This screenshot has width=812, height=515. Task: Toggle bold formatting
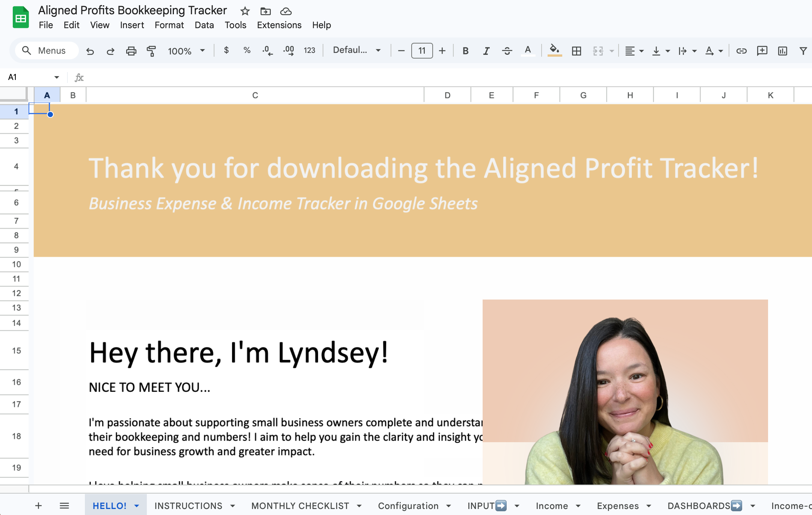coord(465,51)
